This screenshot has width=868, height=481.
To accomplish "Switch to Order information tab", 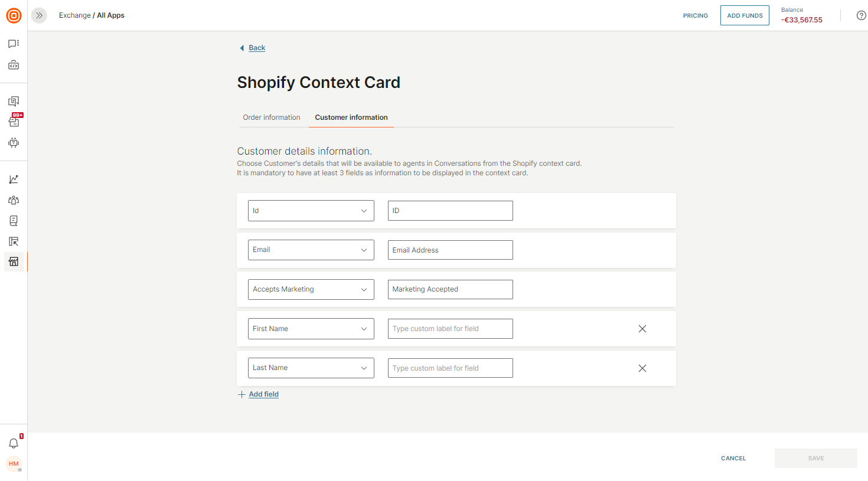I will click(272, 117).
